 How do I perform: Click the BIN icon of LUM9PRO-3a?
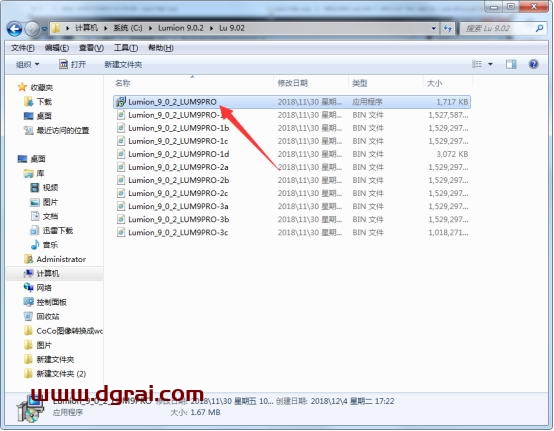click(x=121, y=206)
